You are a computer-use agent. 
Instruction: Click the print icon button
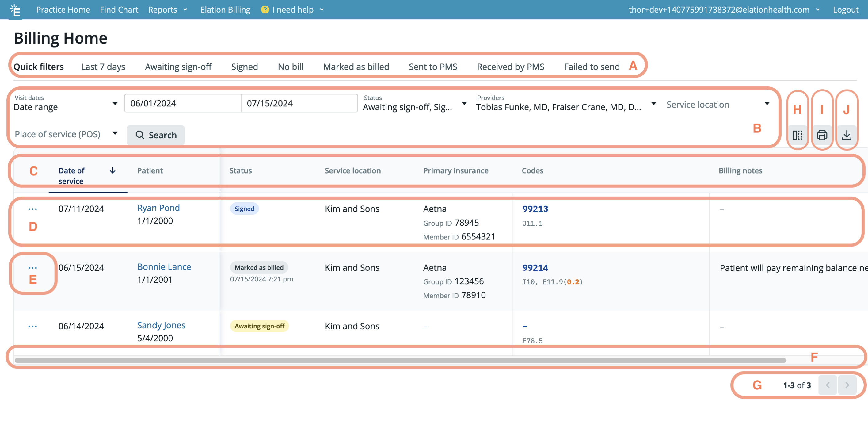click(x=822, y=135)
